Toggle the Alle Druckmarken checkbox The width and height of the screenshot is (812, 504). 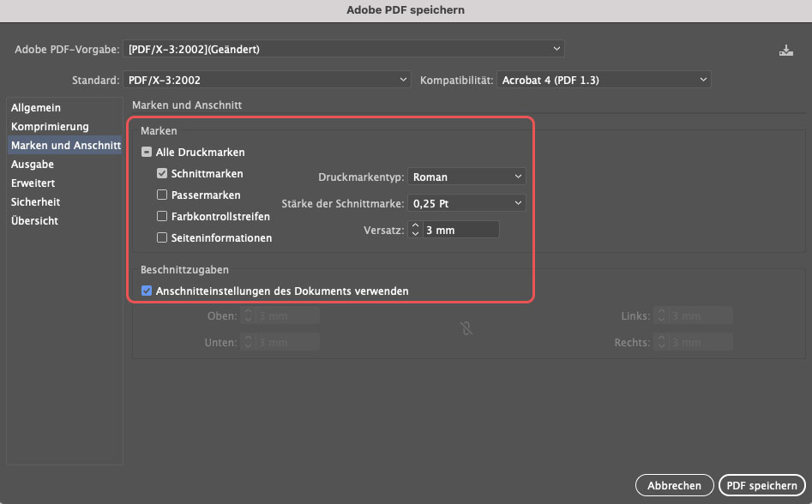(147, 153)
